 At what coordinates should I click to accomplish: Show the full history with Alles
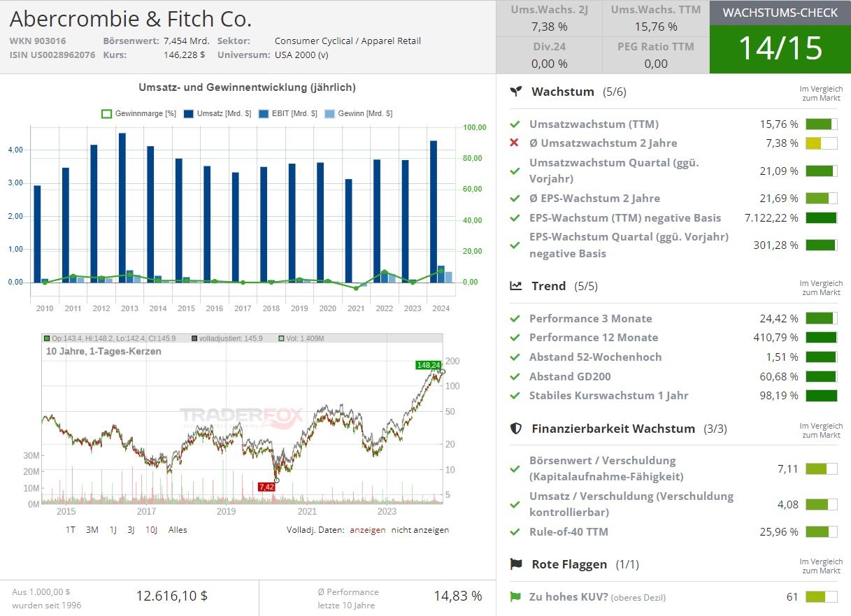point(178,530)
